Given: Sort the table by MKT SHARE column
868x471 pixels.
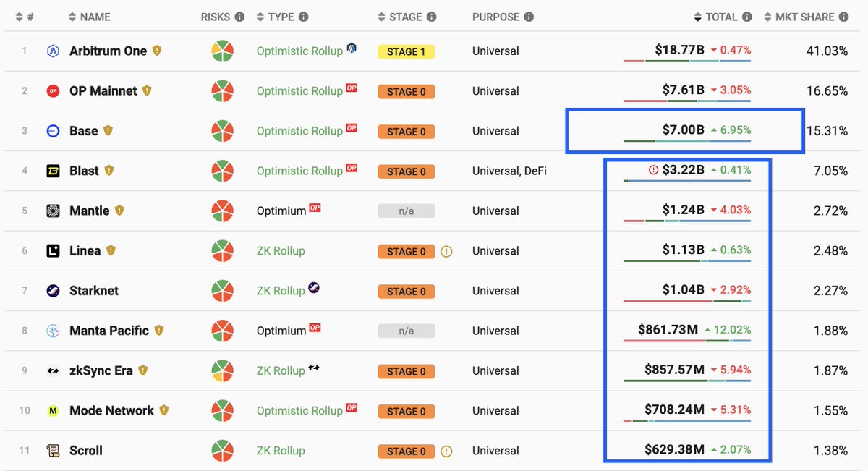Looking at the screenshot, I should click(799, 17).
